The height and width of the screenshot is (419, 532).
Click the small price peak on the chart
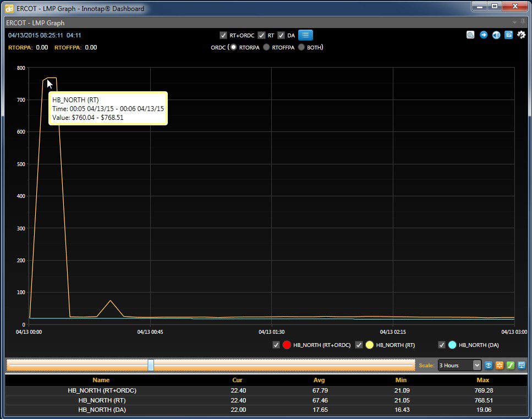point(110,301)
